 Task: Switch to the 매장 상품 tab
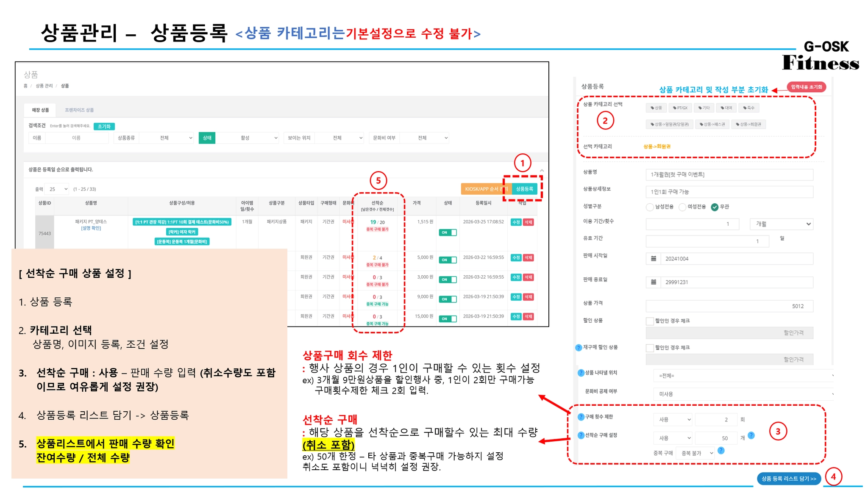pos(41,110)
